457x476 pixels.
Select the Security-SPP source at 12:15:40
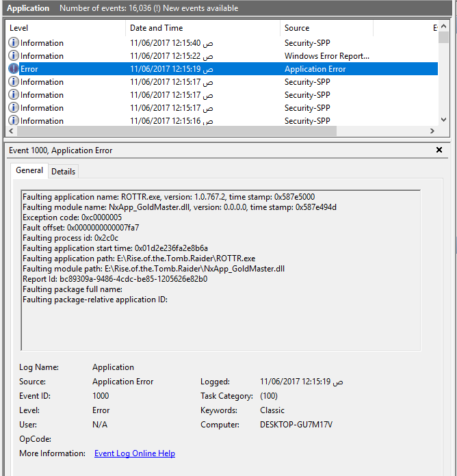(x=308, y=43)
